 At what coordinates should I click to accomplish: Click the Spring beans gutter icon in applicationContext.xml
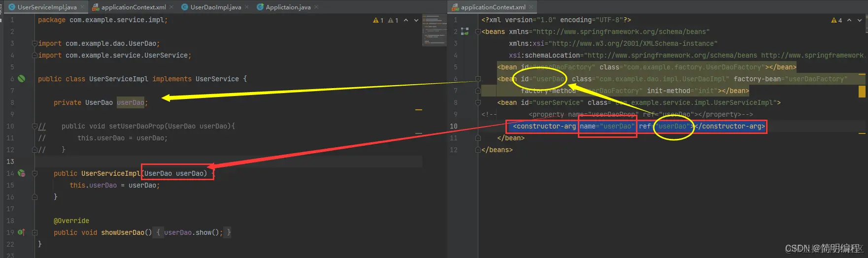pos(465,32)
